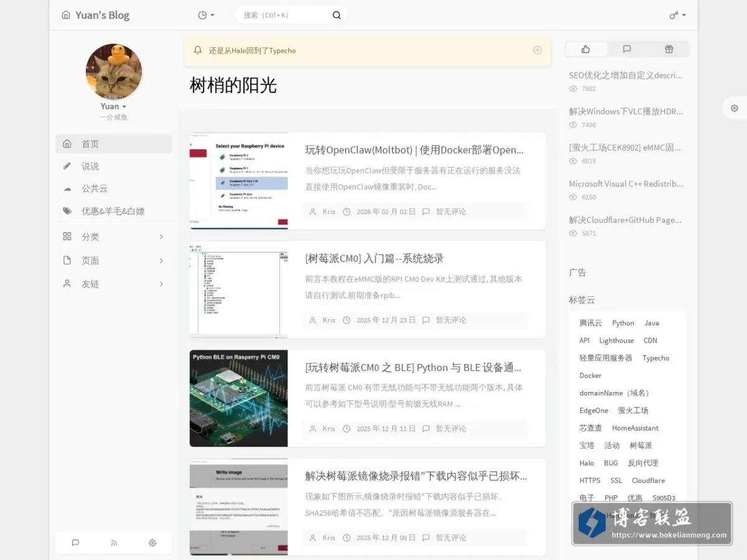
Task: Select the 腾讯云 tag
Action: [591, 323]
